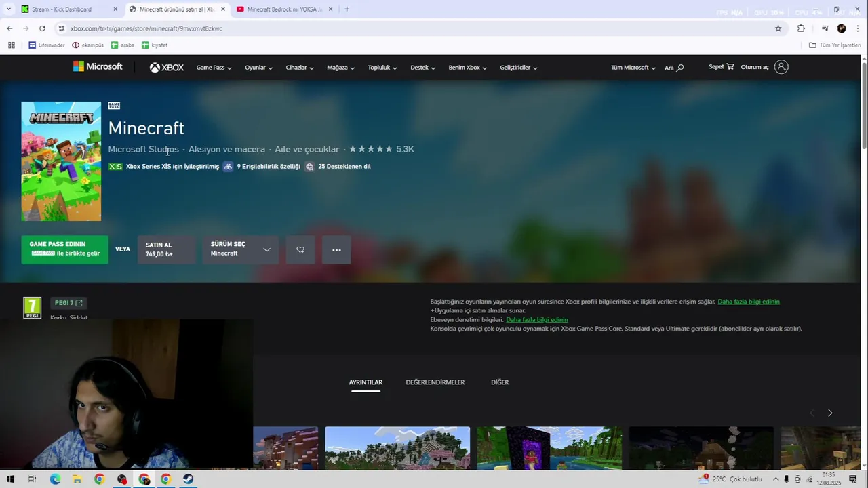Open the cherry blossom landscape screenshot
This screenshot has height=488, width=868.
click(397, 447)
